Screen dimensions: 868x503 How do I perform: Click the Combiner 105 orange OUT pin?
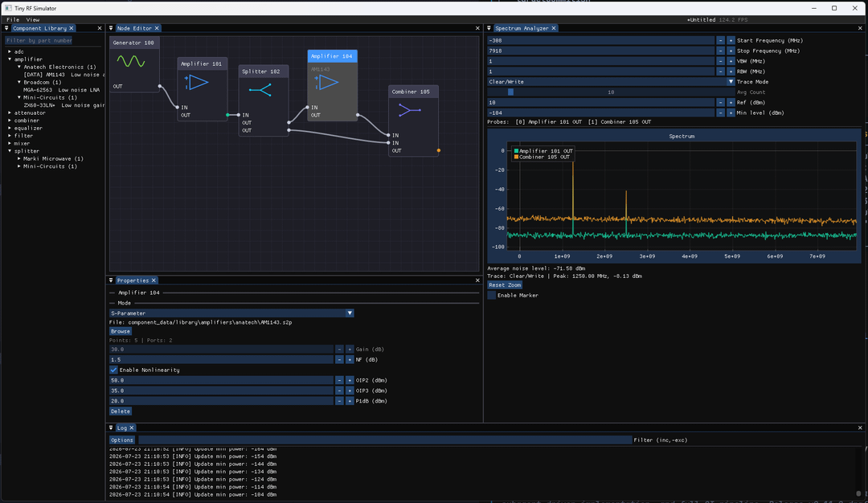click(439, 150)
